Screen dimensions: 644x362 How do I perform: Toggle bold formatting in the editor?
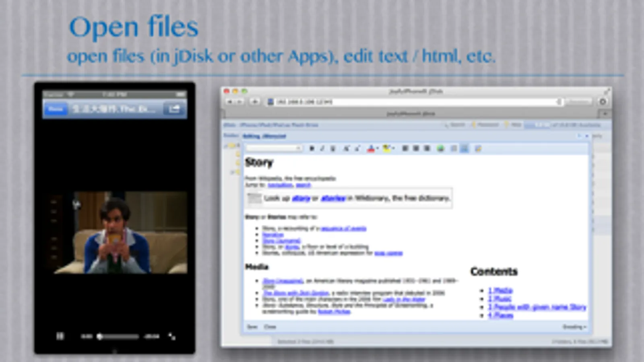(x=312, y=148)
